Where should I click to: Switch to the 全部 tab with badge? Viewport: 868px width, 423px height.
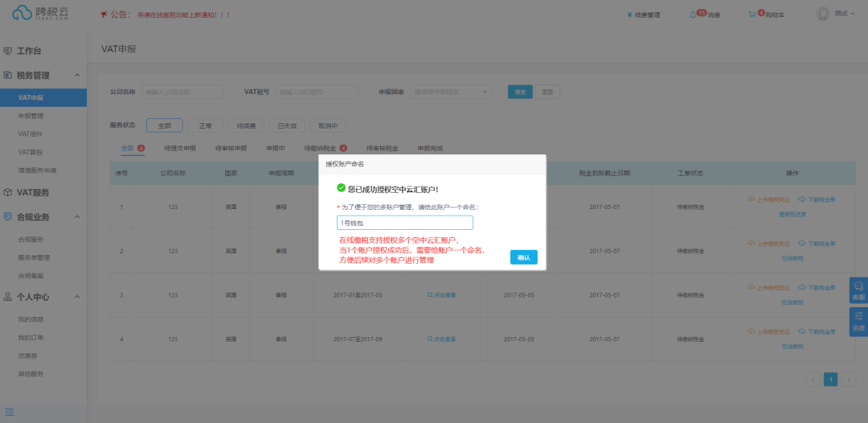133,149
